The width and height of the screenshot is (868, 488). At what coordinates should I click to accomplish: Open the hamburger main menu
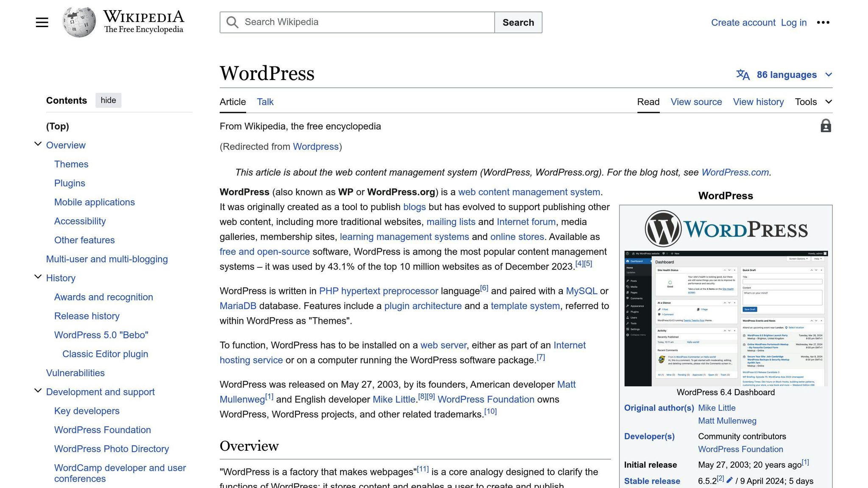coord(42,22)
